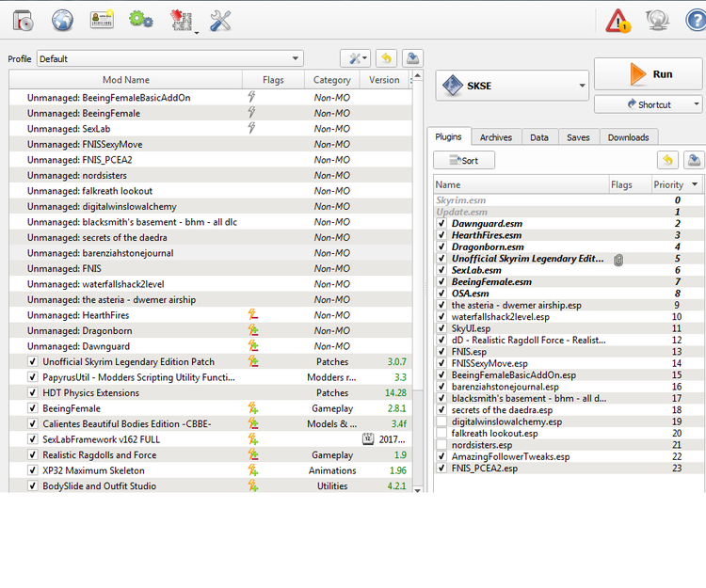Click the Priority column sort arrow
The height and width of the screenshot is (588, 706).
695,184
